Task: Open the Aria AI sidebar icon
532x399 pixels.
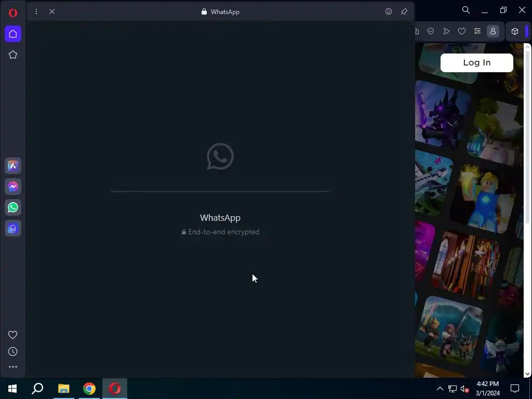Action: click(x=13, y=166)
